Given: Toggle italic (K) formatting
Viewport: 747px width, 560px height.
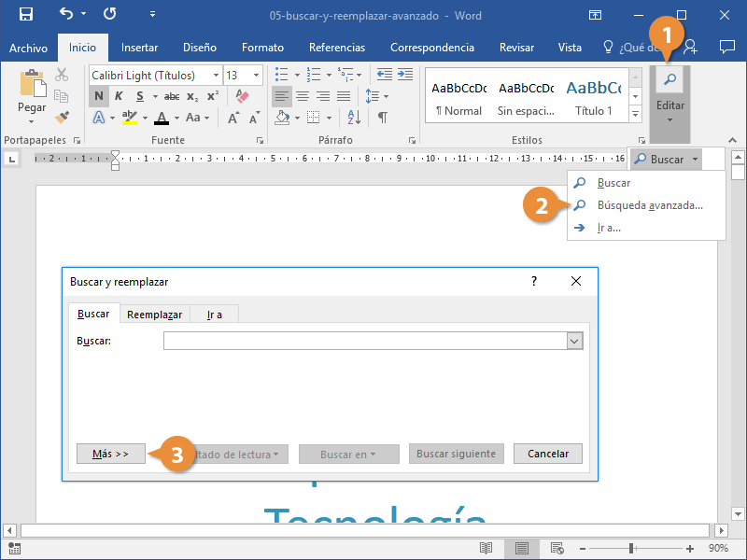Looking at the screenshot, I should coord(119,96).
